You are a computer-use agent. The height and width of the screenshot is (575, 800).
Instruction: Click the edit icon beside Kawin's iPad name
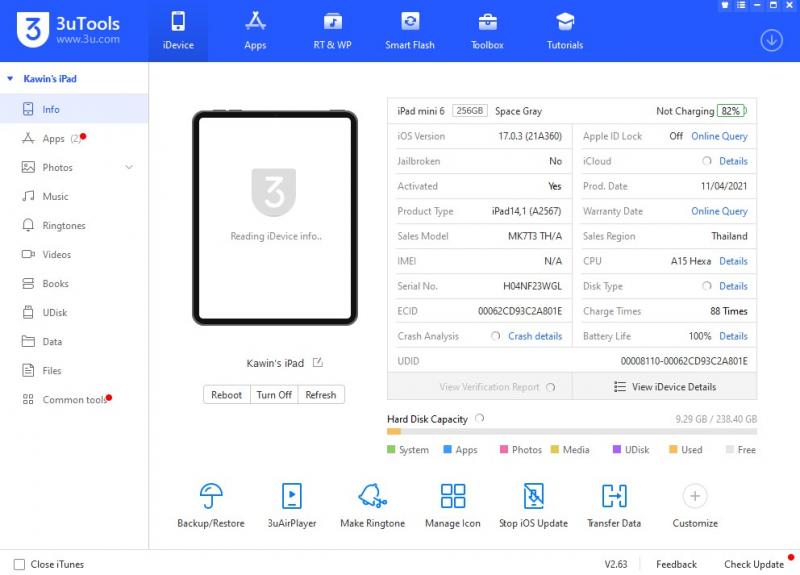pos(317,363)
